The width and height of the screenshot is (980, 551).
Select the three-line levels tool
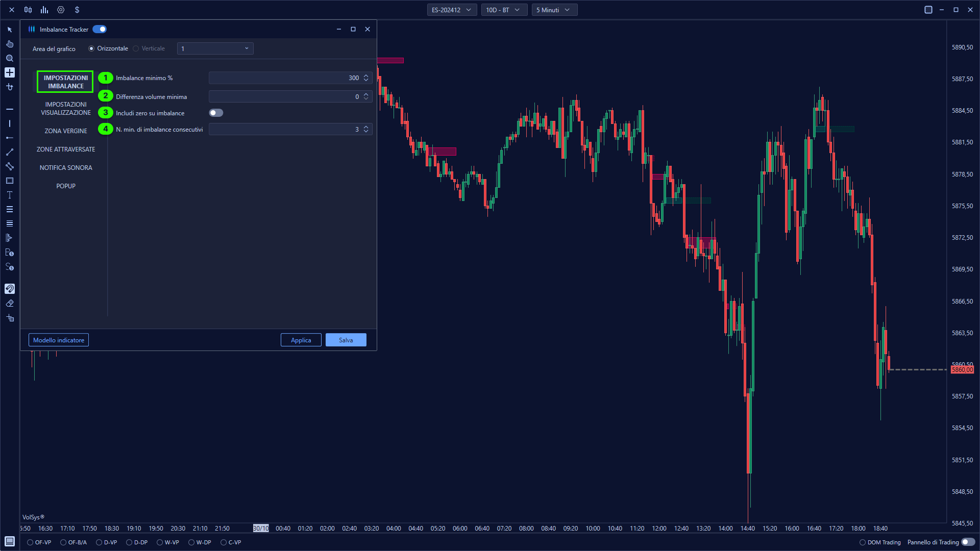click(10, 209)
